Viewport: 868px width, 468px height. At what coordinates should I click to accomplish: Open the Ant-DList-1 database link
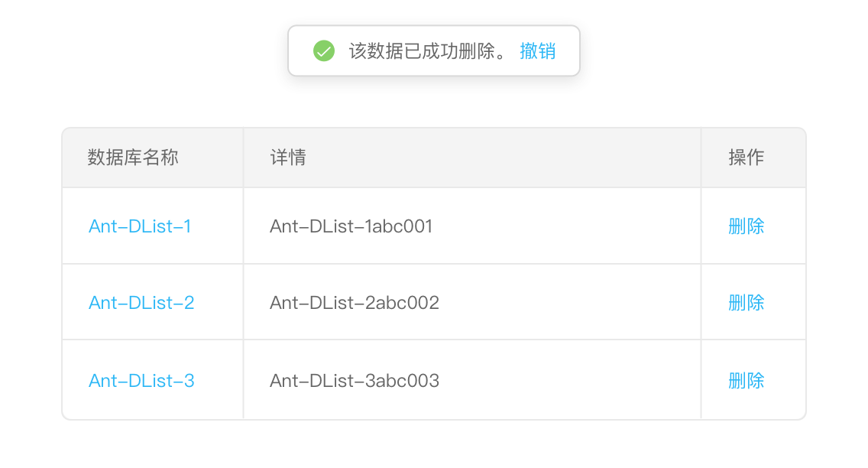[x=140, y=226]
